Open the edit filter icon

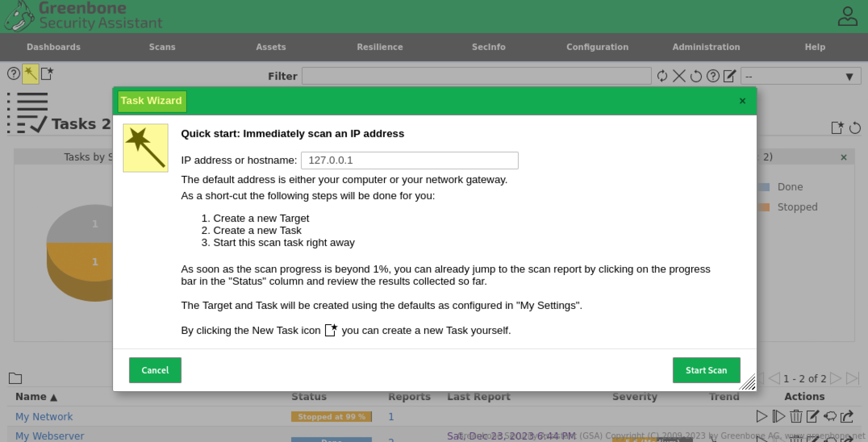(729, 76)
